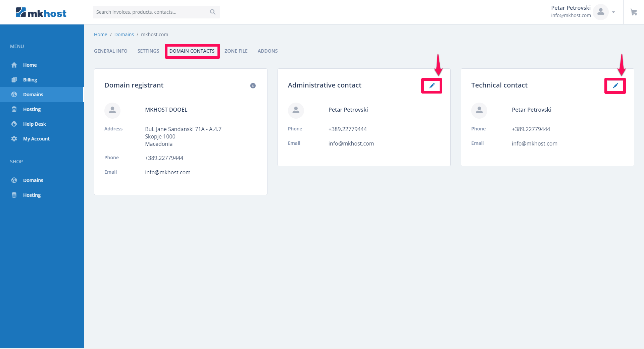Edit the Administrative contact with pencil icon
The image size is (644, 349).
point(432,86)
